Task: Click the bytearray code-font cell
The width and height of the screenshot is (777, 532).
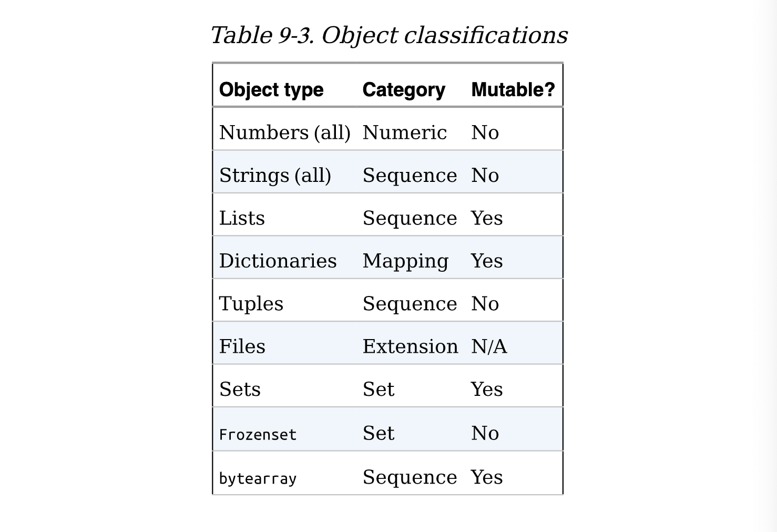Action: pyautogui.click(x=258, y=478)
